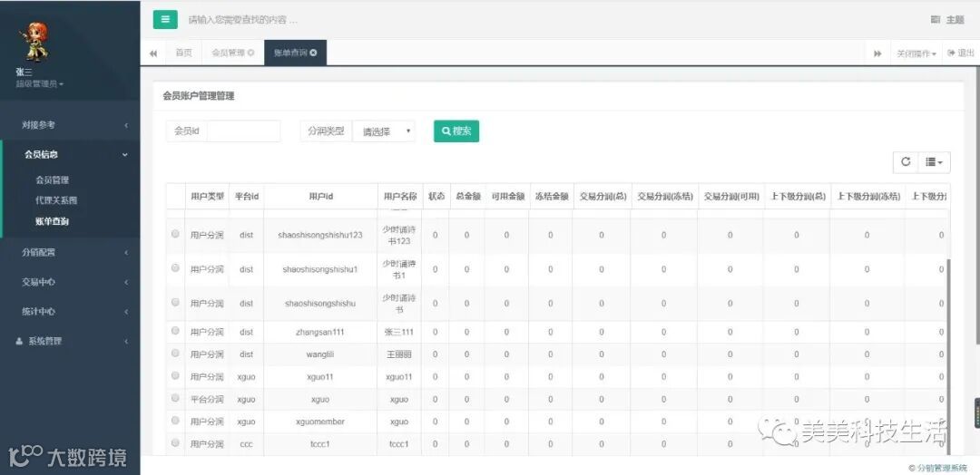The image size is (980, 475).
Task: Open the 关闭操作 dropdown
Action: tap(916, 53)
